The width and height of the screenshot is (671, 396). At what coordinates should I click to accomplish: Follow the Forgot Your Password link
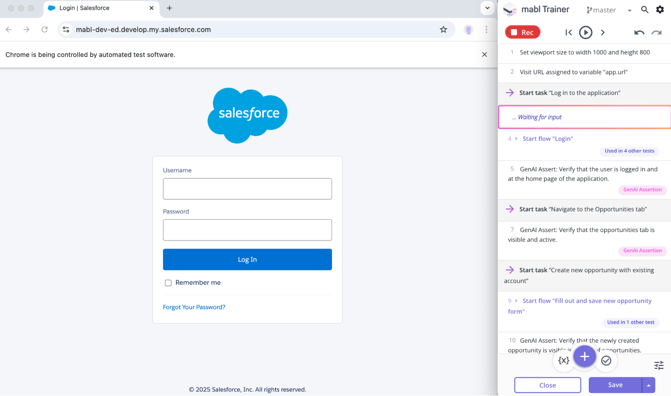(x=194, y=307)
